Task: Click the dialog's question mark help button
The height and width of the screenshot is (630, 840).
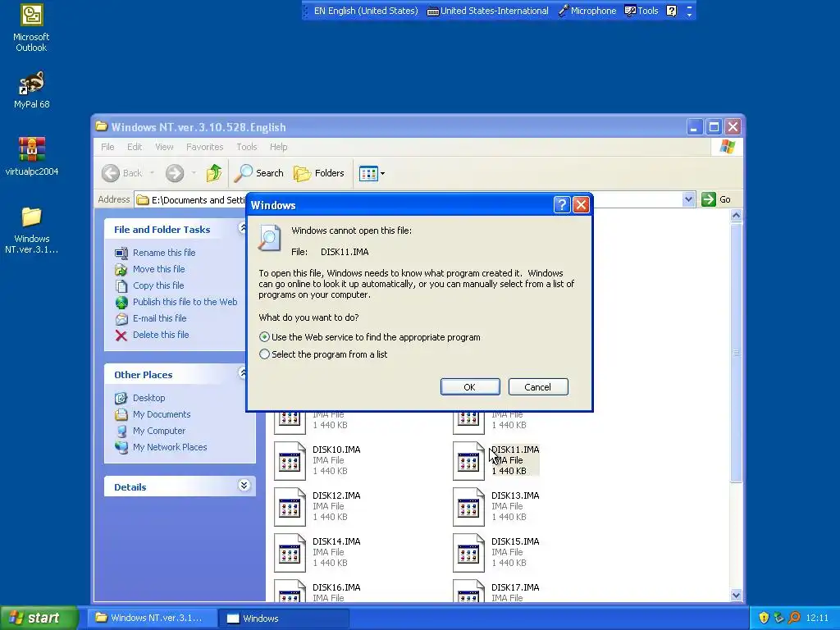Action: [561, 204]
